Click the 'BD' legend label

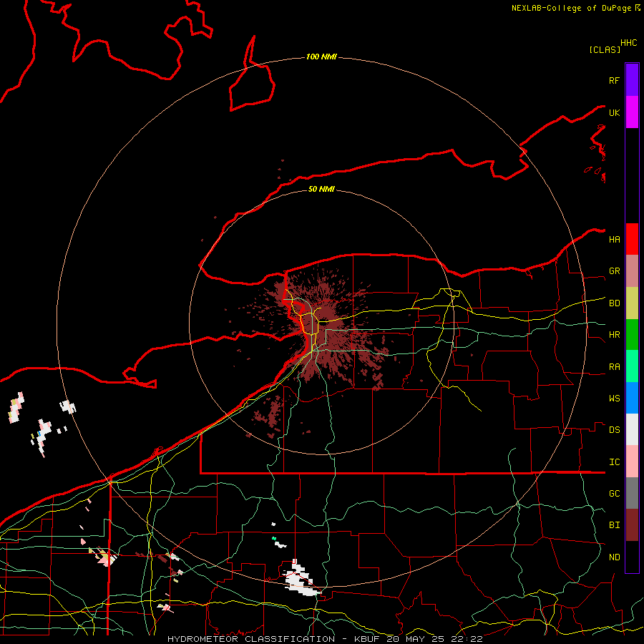[614, 303]
